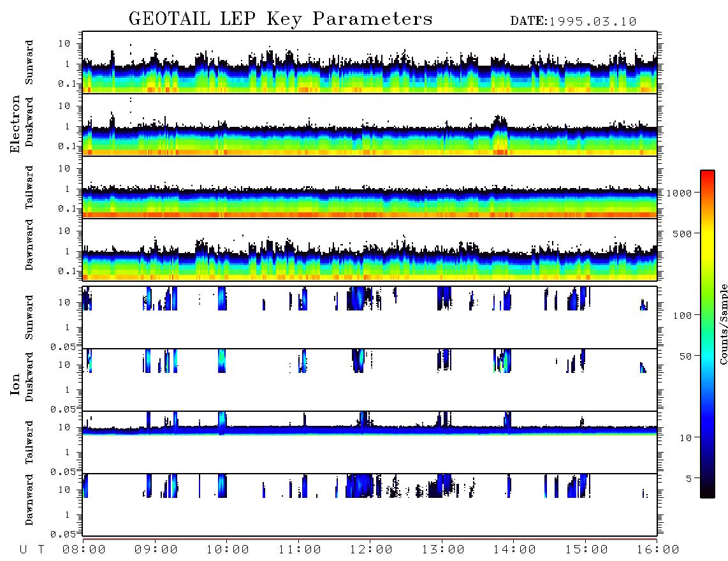Select the Electron 'Sunward' panel label

point(29,62)
